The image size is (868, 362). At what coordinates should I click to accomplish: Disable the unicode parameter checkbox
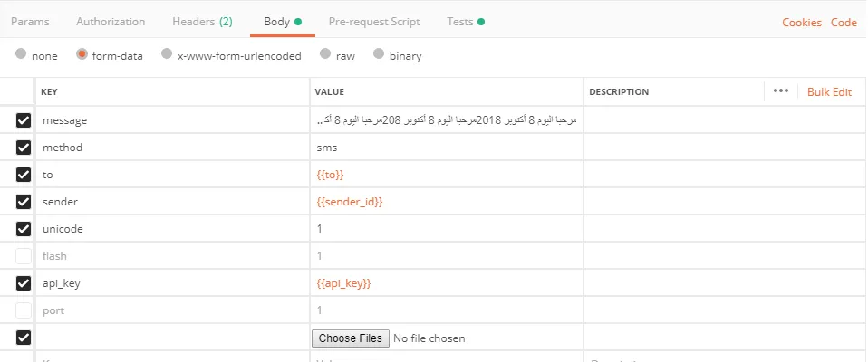point(24,229)
